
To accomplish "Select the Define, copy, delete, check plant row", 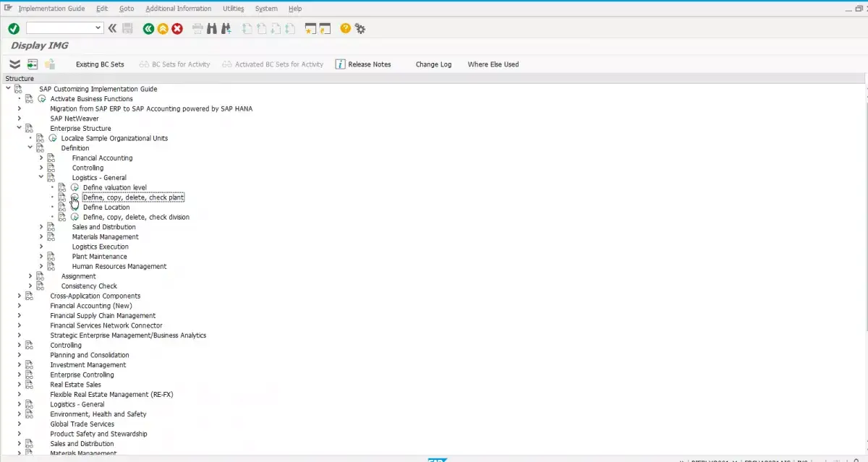I will coord(133,197).
